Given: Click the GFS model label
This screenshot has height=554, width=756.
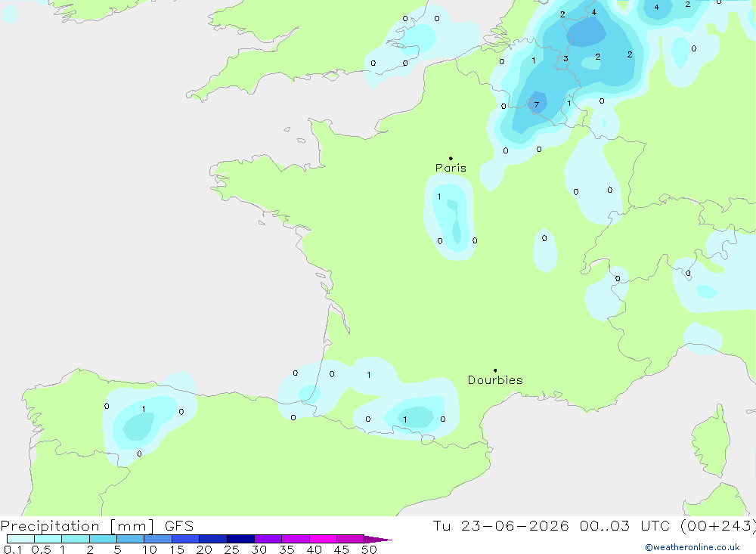Looking at the screenshot, I should [x=179, y=525].
